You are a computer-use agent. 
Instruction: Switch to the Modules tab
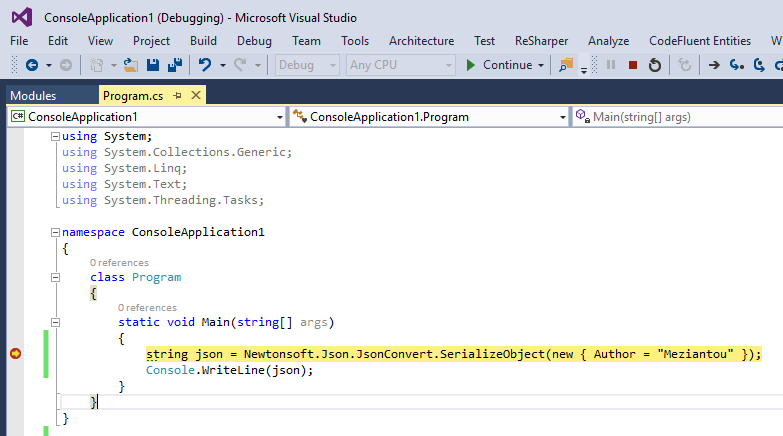coord(34,95)
